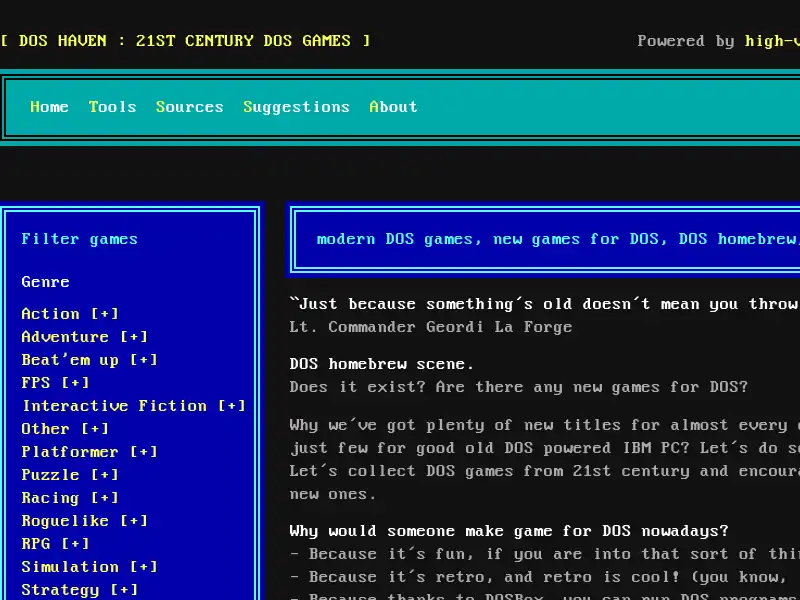Expand the Action genre filter
The height and width of the screenshot is (600, 800).
(105, 313)
